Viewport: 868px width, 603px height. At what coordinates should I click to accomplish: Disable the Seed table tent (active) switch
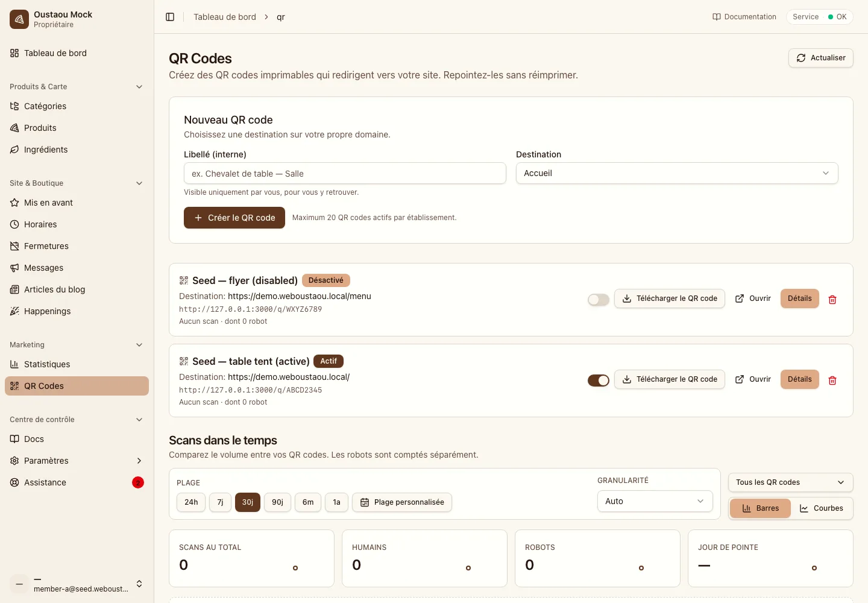pos(599,380)
